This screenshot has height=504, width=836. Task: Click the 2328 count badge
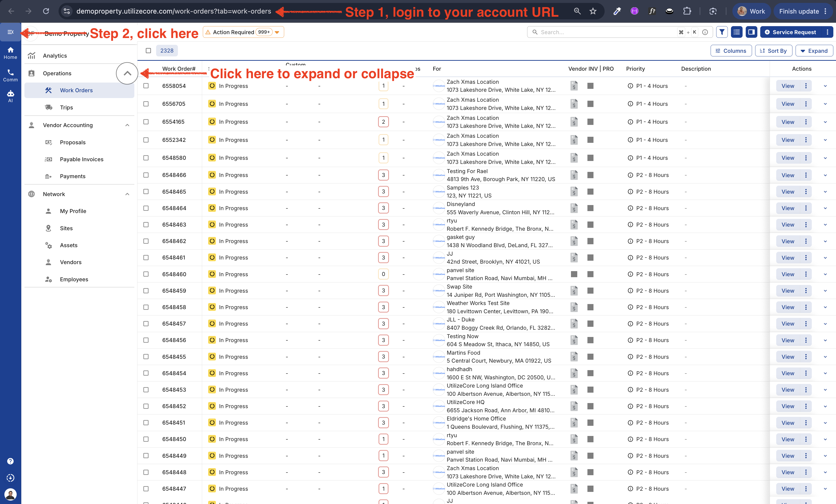167,51
